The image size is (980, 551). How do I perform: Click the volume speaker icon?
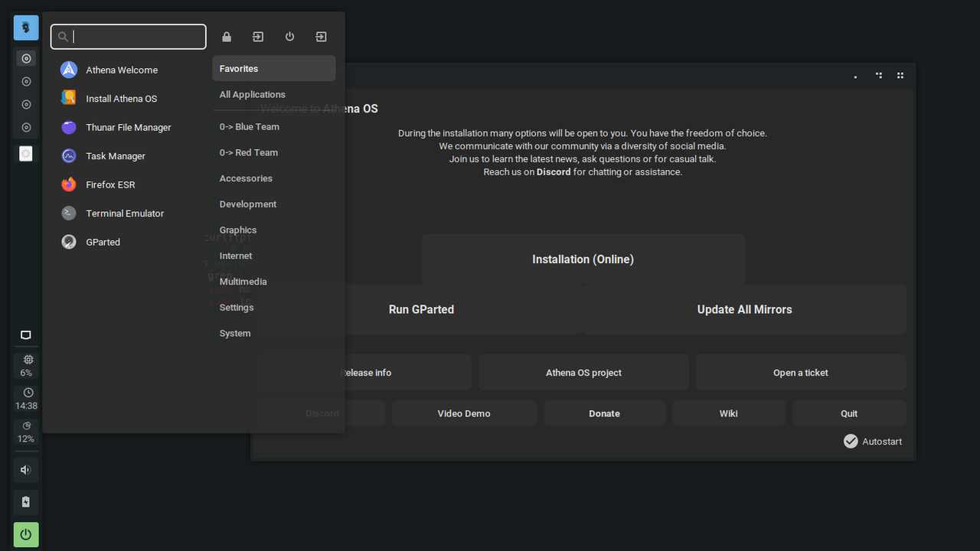pyautogui.click(x=26, y=470)
